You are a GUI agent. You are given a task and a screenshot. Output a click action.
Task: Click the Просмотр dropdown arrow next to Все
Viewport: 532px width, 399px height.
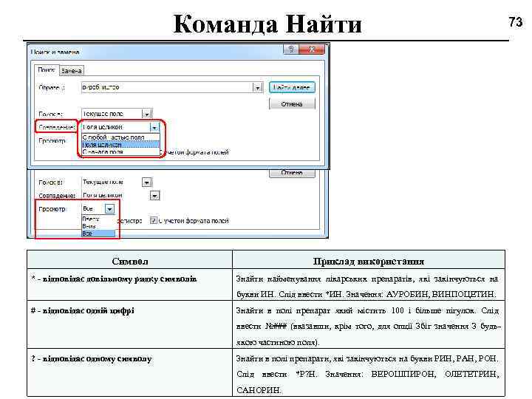point(109,209)
